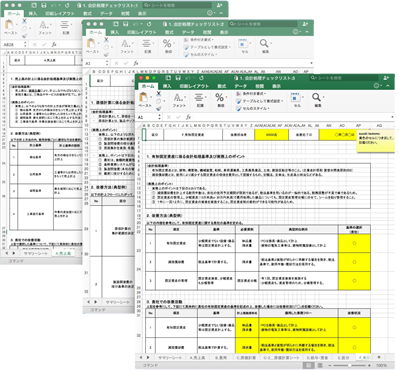Switch to Normal view in the front window status bar

pos(309,366)
